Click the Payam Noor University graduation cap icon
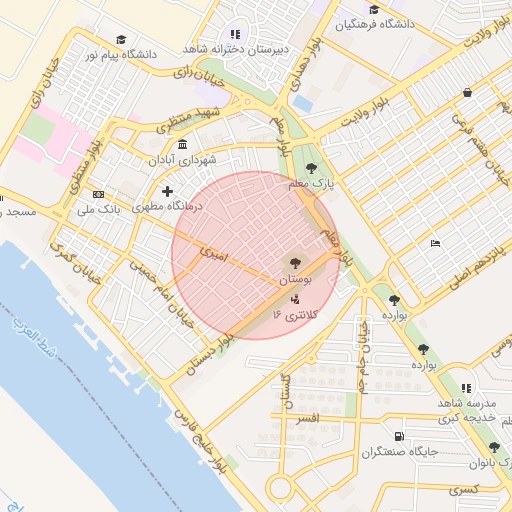Screen dimensions: 512x512 click(122, 40)
